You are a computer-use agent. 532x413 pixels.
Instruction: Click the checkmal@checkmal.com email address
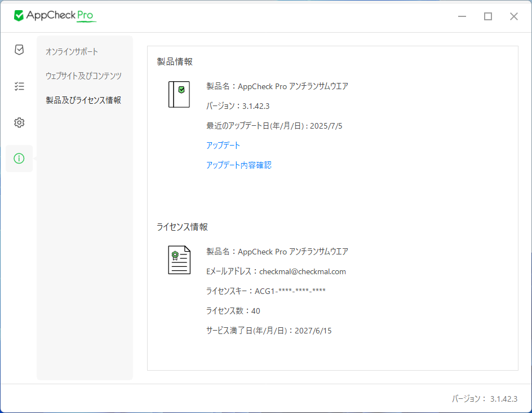pyautogui.click(x=303, y=271)
